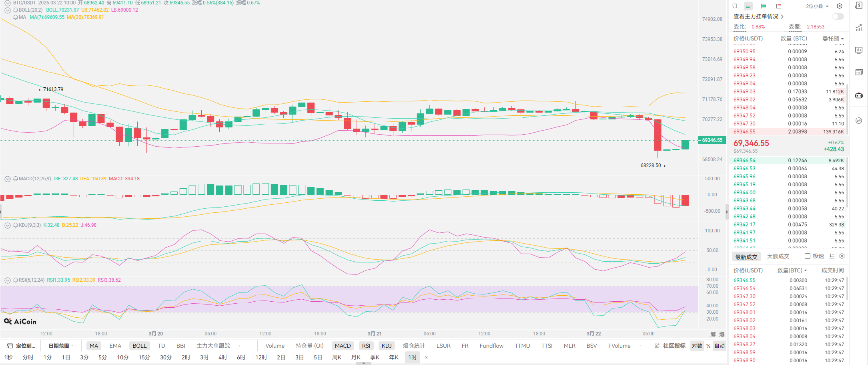This screenshot has width=868, height=365.
Task: Collapse the MACD indicator panel chevron
Action: pyautogui.click(x=7, y=179)
